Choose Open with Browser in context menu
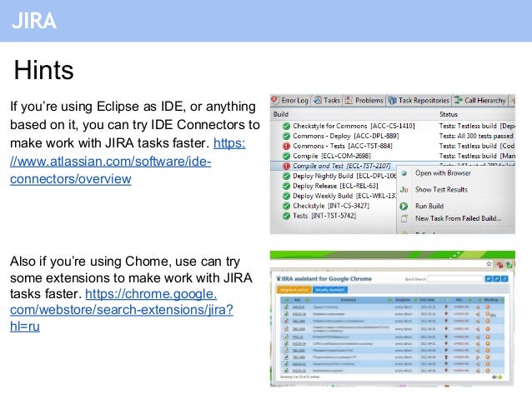The width and height of the screenshot is (532, 399). pyautogui.click(x=443, y=173)
